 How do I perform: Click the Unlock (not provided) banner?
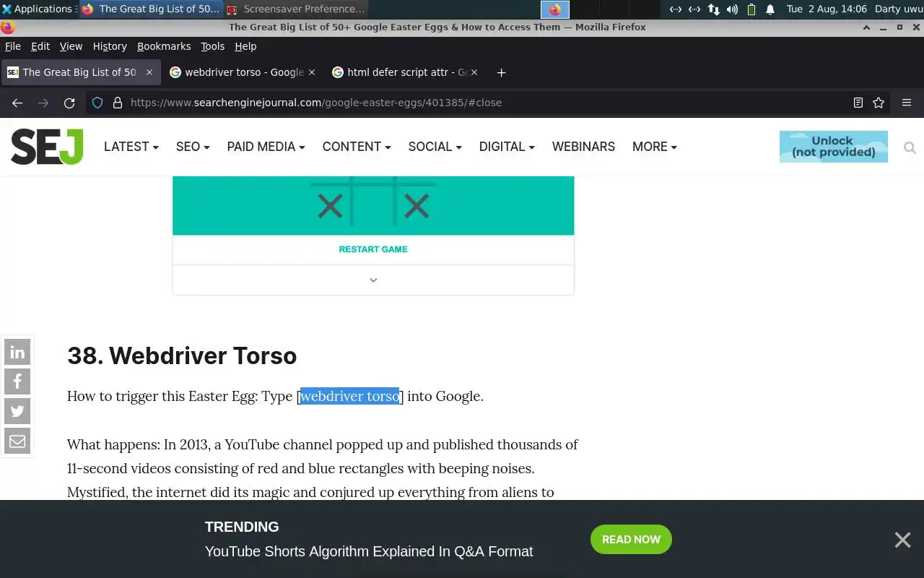(834, 147)
